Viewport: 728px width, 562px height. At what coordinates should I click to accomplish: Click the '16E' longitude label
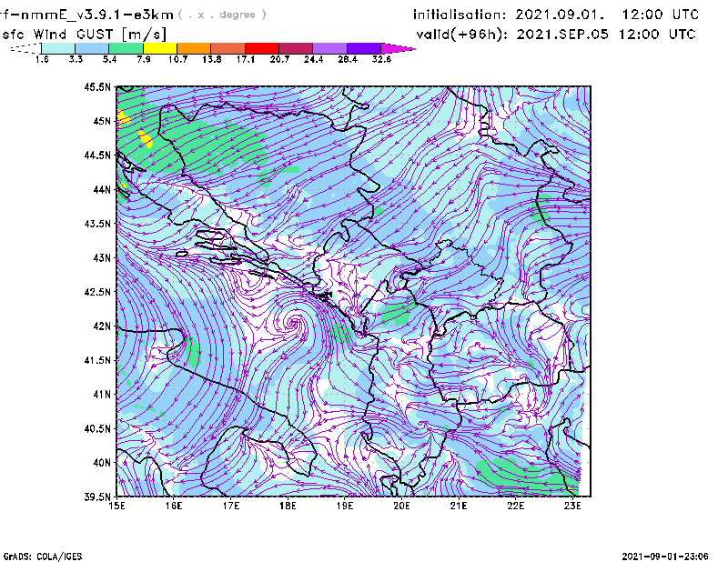(174, 506)
